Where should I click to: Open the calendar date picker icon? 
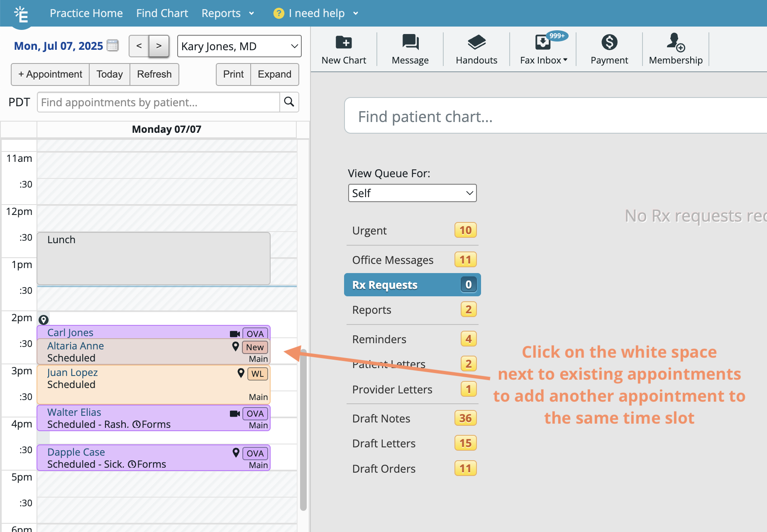(x=112, y=46)
